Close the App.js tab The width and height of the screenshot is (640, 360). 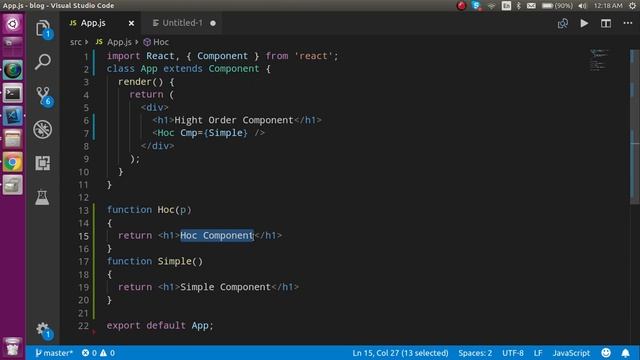[131, 23]
